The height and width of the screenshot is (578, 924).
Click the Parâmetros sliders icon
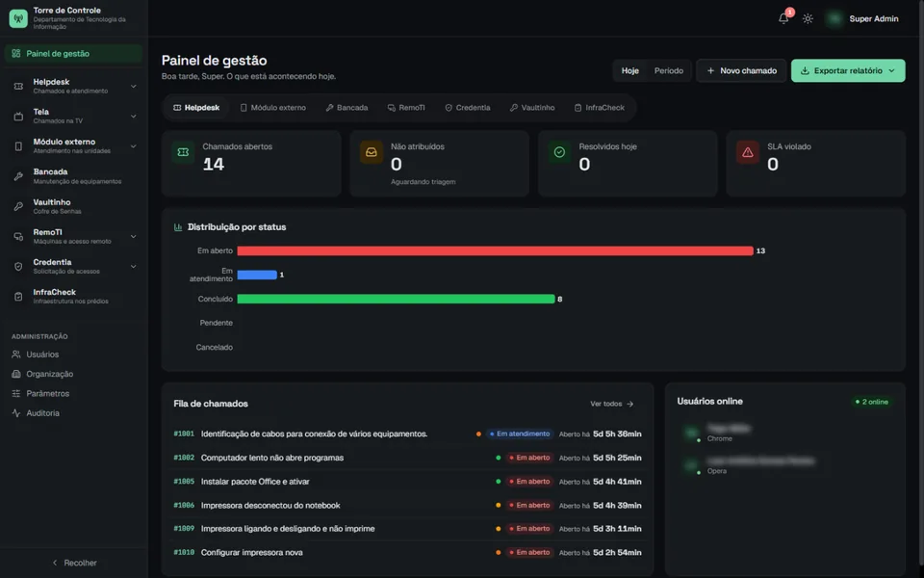tap(16, 393)
